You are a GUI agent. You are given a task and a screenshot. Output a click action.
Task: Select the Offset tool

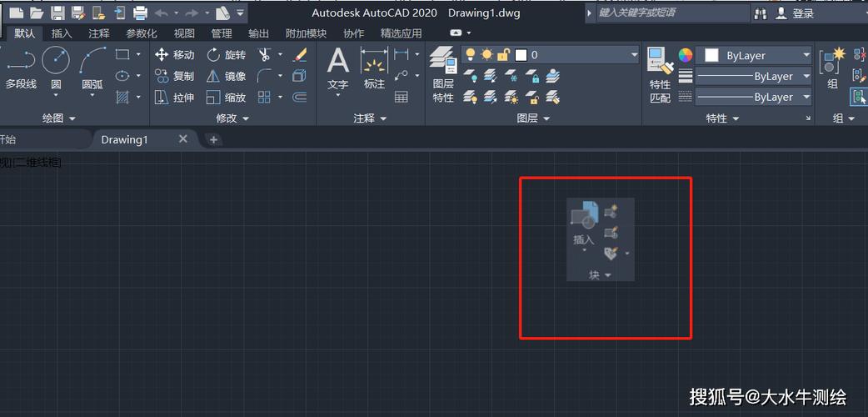(299, 97)
